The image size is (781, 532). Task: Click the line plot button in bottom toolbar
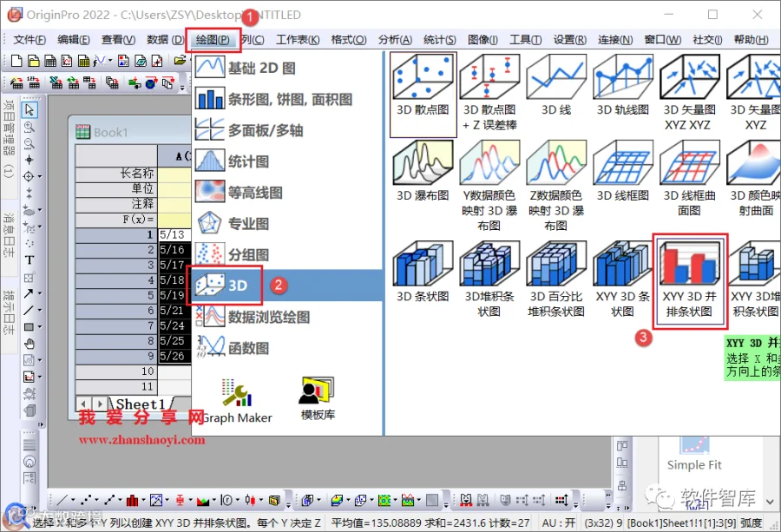(x=62, y=500)
